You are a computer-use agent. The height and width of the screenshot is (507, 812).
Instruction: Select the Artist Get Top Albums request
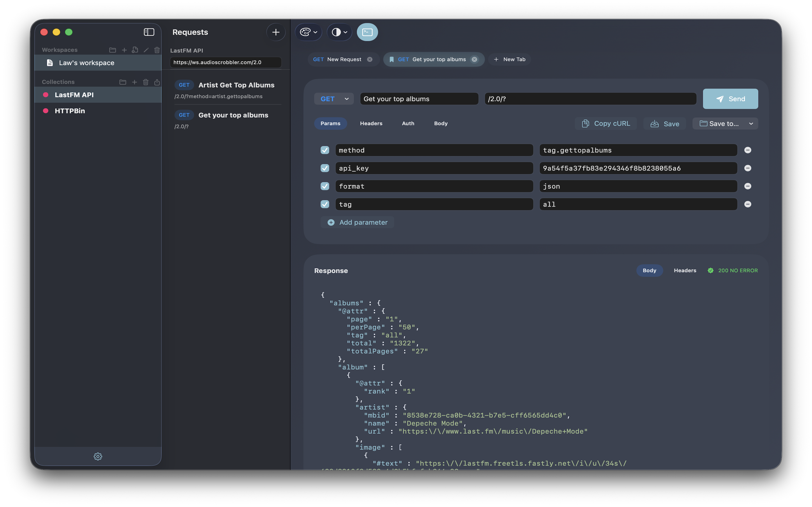pos(236,85)
